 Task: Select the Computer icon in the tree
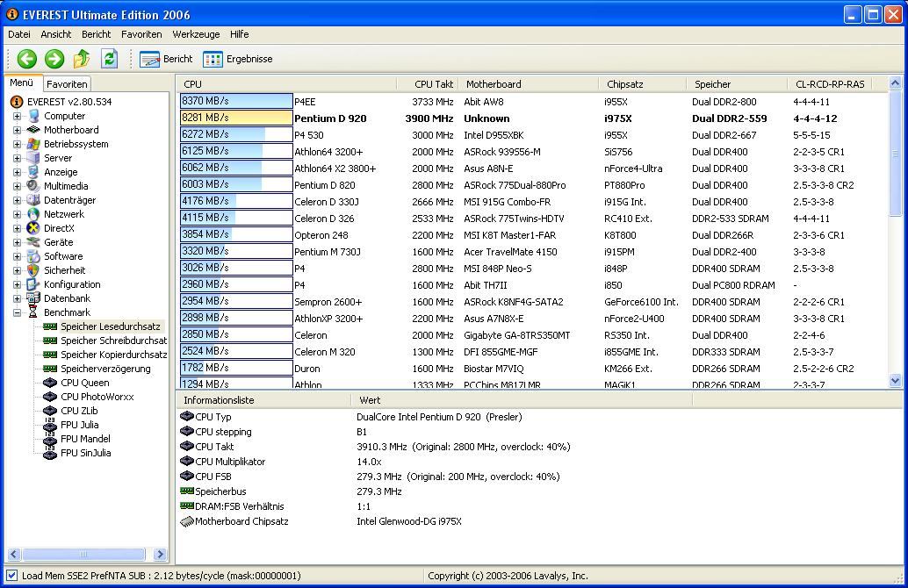tap(33, 116)
